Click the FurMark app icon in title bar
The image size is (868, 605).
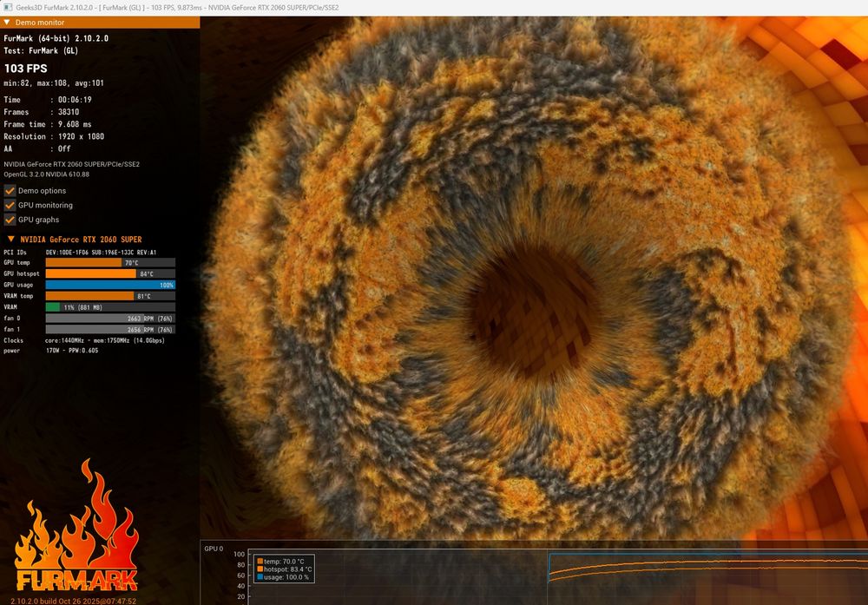[8, 7]
